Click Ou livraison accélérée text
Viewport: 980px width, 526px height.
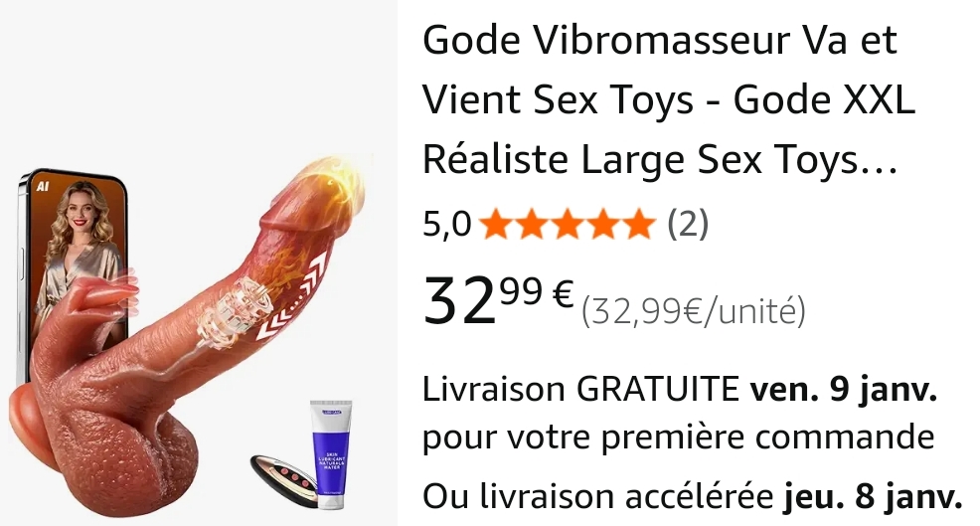point(598,496)
